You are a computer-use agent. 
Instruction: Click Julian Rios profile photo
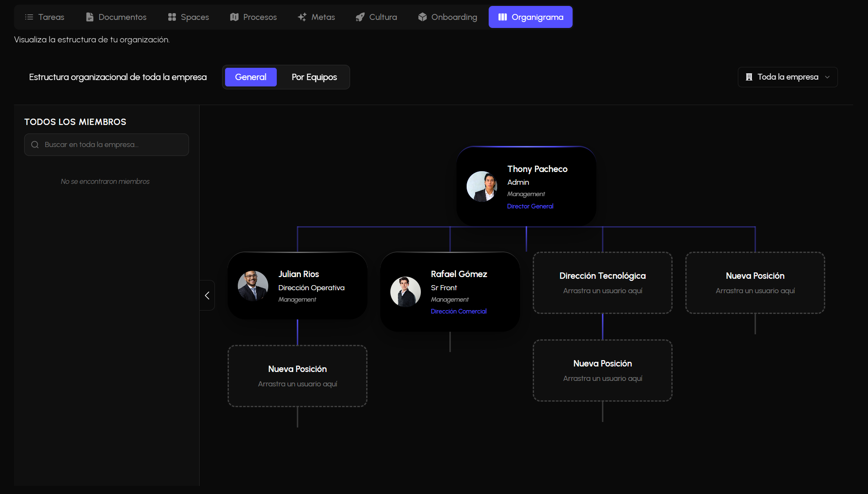pyautogui.click(x=253, y=286)
